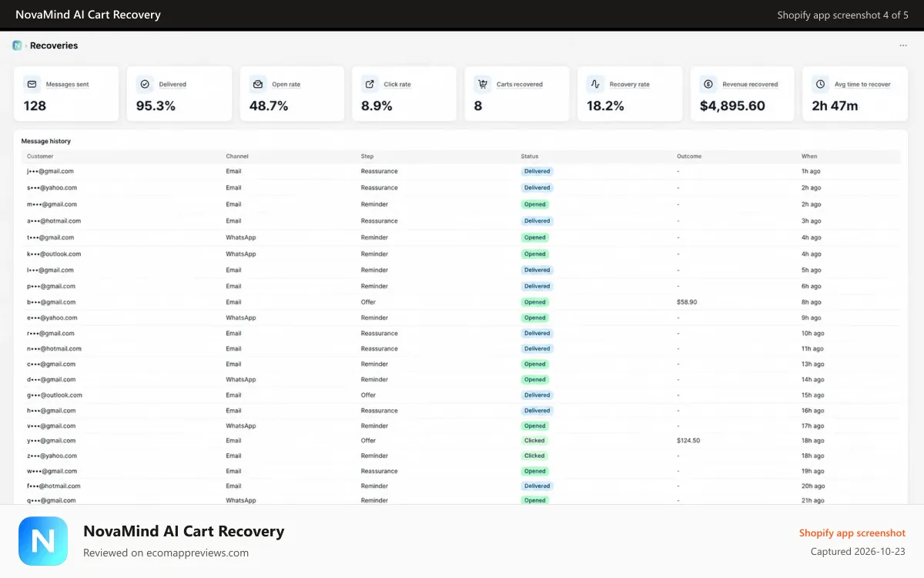The image size is (924, 578).
Task: Click the Recovery rate metric label
Action: (x=629, y=85)
